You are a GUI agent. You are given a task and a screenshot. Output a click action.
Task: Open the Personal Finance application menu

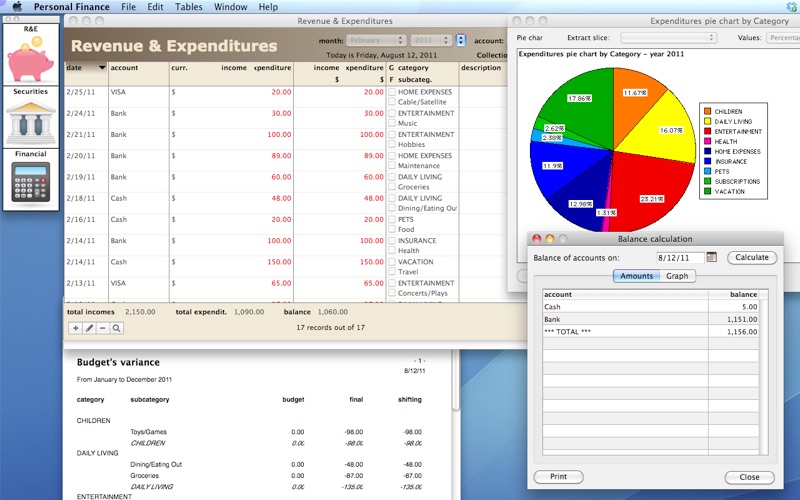click(71, 7)
